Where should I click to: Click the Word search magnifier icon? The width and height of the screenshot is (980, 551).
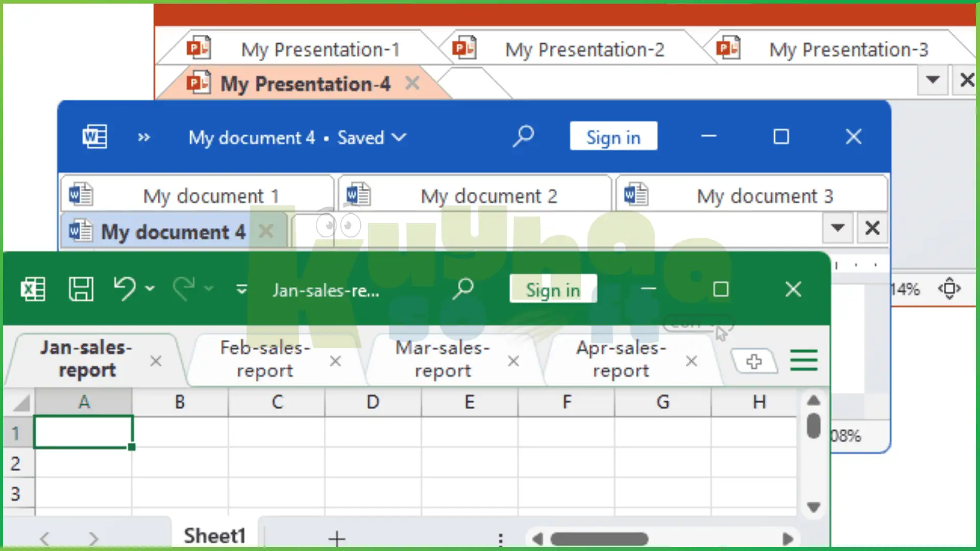523,137
